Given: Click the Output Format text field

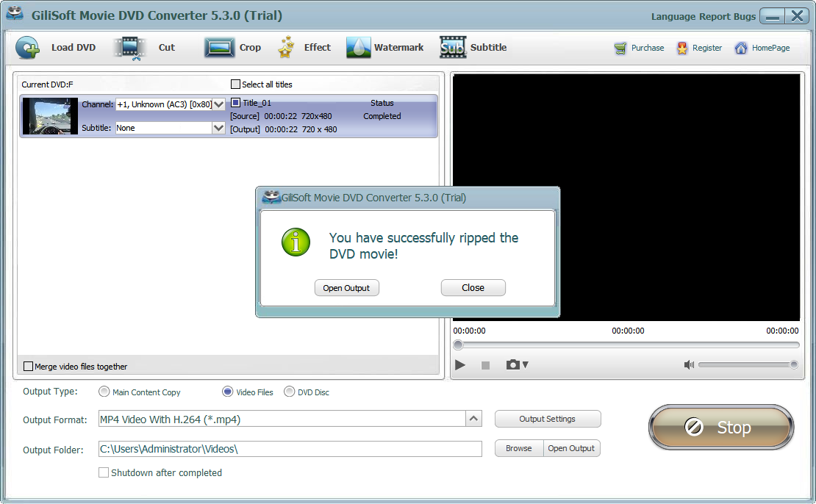Looking at the screenshot, I should pyautogui.click(x=282, y=419).
